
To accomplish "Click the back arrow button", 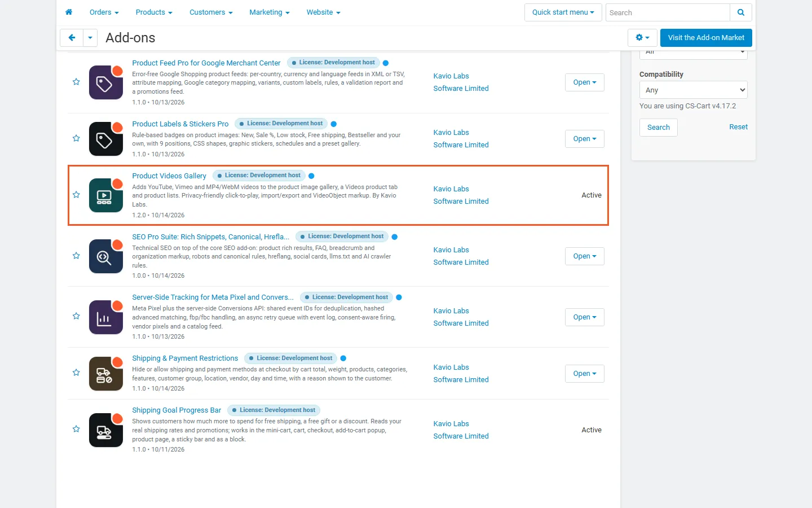I will pyautogui.click(x=72, y=38).
